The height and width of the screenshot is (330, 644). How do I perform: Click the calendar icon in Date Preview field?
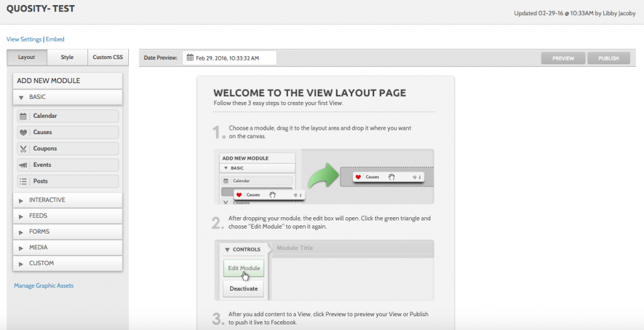190,58
